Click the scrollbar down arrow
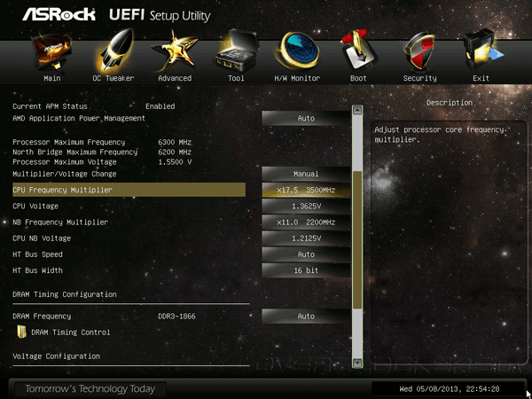This screenshot has height=399, width=532. click(357, 363)
